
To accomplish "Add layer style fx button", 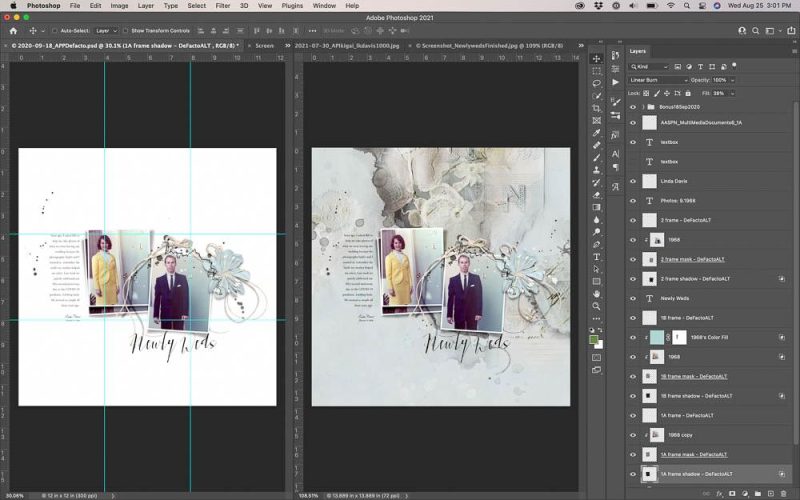I will [x=719, y=494].
